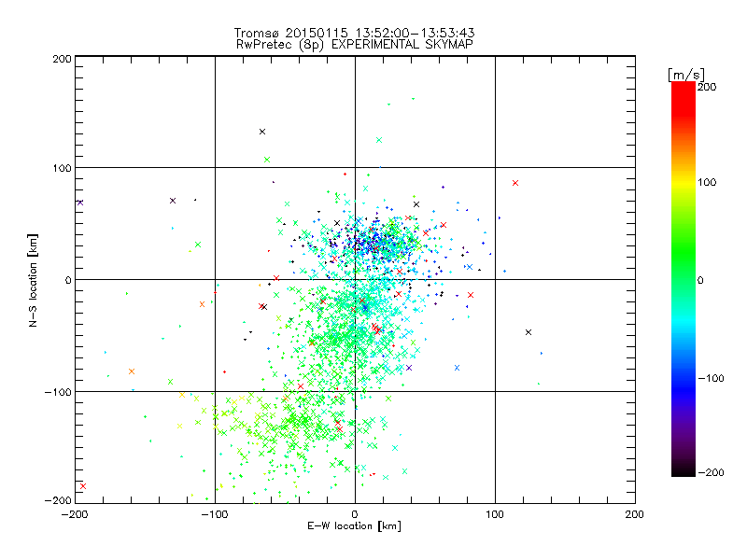Pick the yellow band of the colorbar

[684, 182]
